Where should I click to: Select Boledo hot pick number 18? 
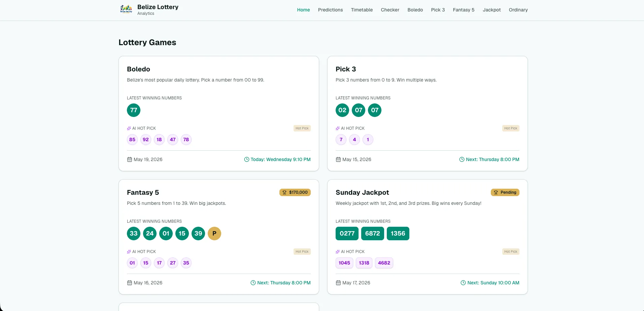tap(159, 139)
